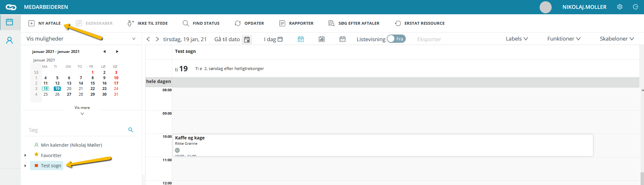Viewport: 644px width, 185px height.
Task: Open the settings gear icon
Action: (620, 7)
